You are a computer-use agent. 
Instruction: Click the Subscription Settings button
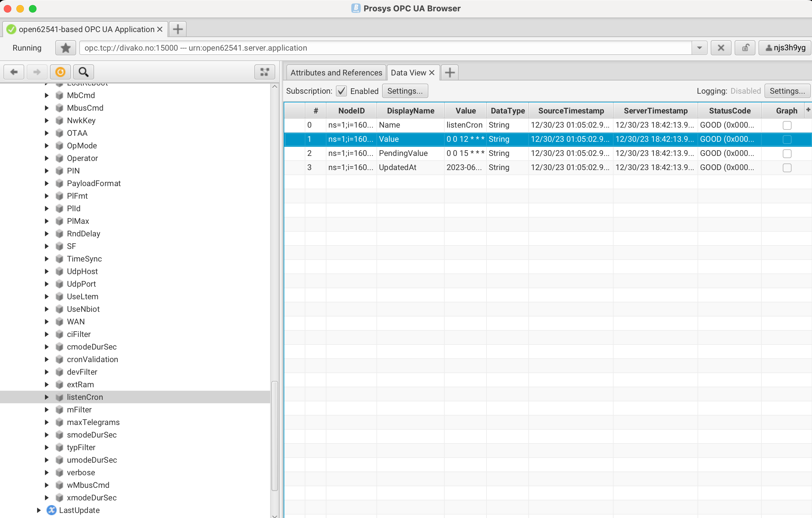click(x=404, y=91)
